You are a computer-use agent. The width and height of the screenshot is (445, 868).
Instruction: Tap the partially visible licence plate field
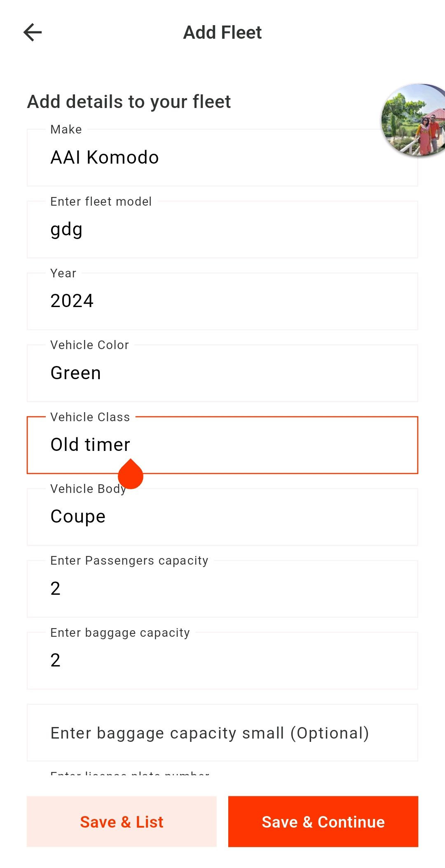130,773
